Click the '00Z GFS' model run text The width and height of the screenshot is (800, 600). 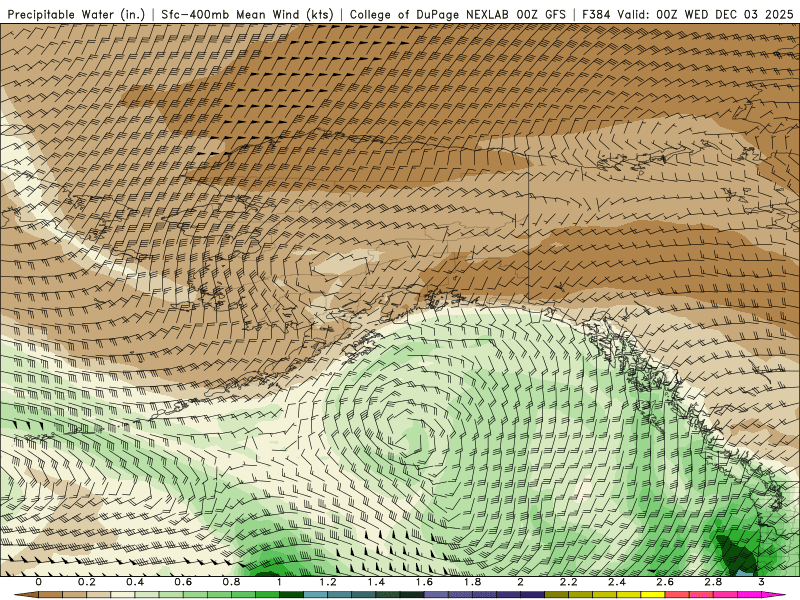(541, 15)
